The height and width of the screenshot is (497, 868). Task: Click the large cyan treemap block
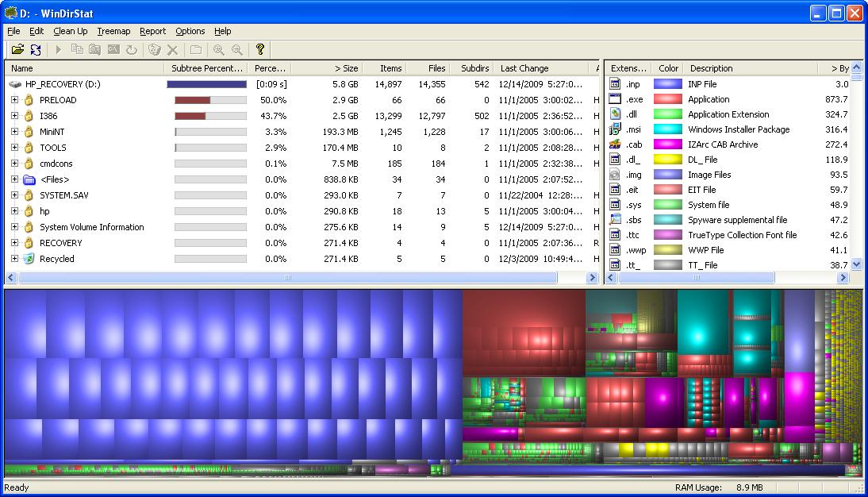pos(702,322)
